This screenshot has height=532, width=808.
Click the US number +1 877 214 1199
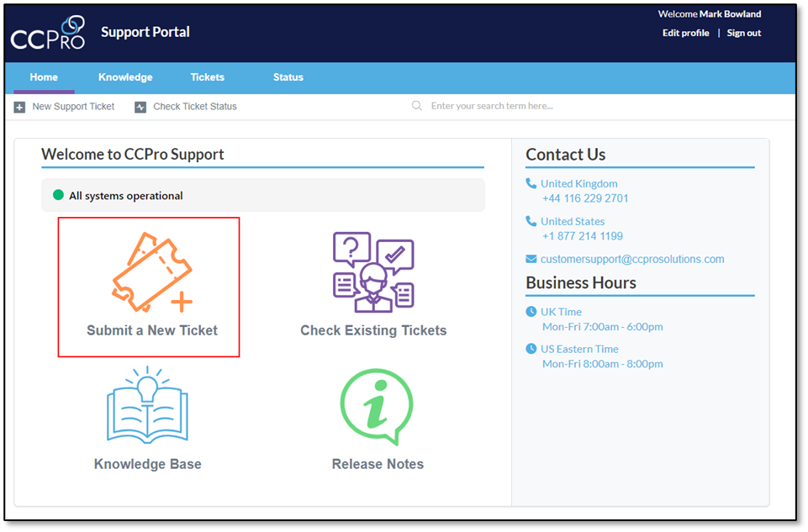583,236
